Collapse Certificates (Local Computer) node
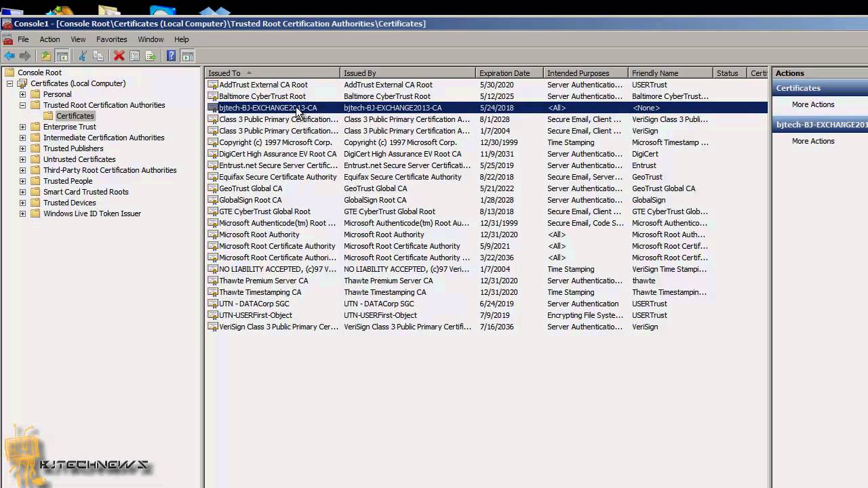The width and height of the screenshot is (868, 488). click(9, 83)
